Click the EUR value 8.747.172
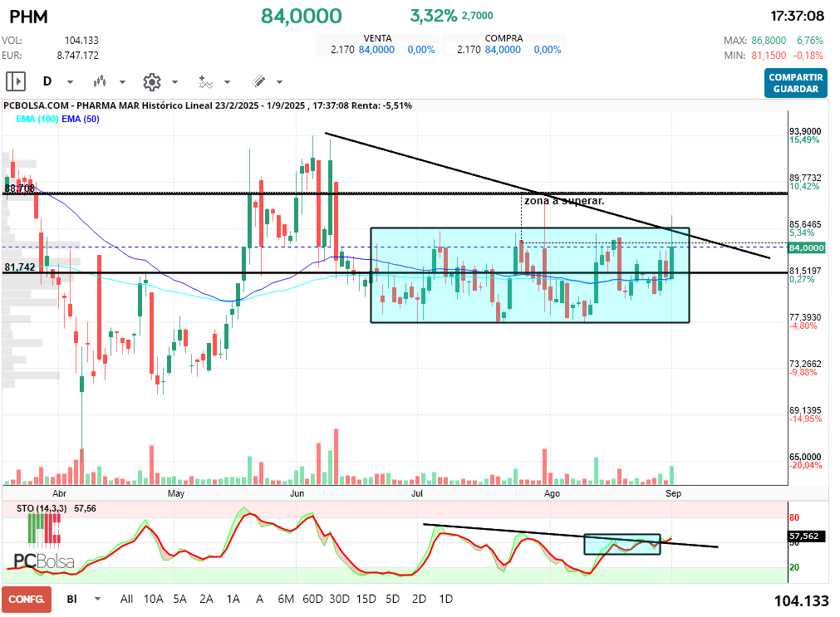This screenshot has width=840, height=617. (77, 55)
